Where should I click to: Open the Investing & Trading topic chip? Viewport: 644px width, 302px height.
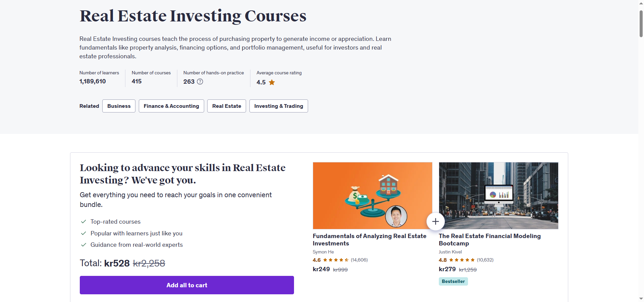tap(279, 106)
